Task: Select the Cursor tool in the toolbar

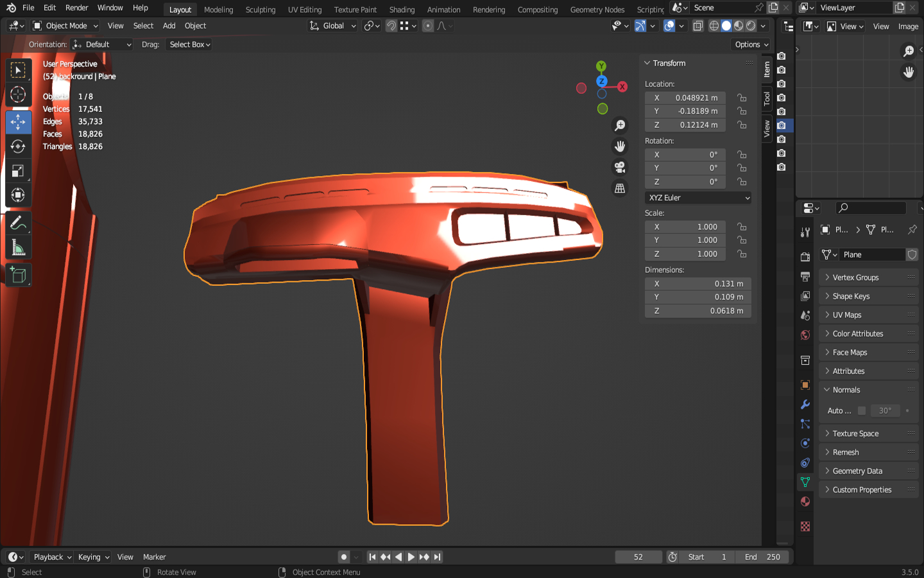Action: (x=18, y=94)
